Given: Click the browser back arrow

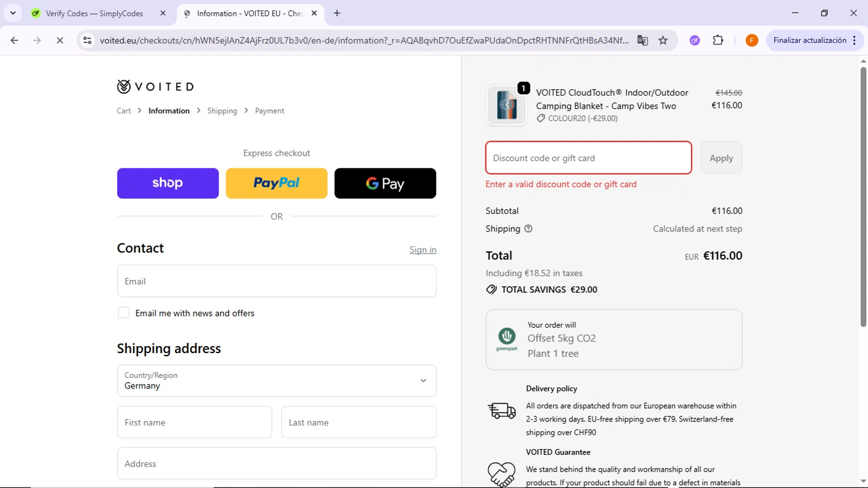Looking at the screenshot, I should pos(14,41).
